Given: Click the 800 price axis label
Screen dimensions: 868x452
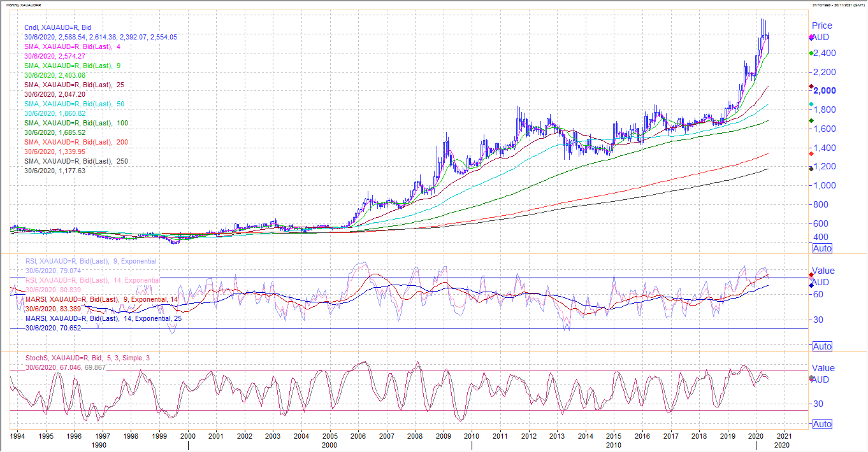Looking at the screenshot, I should 821,204.
